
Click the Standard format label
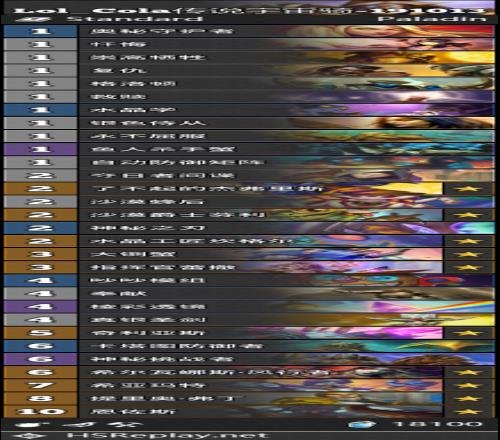coord(135,19)
